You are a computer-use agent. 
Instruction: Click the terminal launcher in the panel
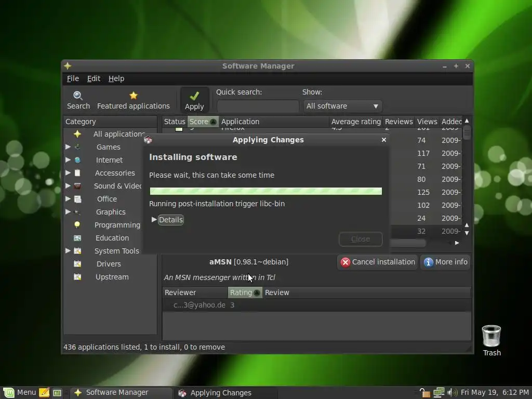57,393
